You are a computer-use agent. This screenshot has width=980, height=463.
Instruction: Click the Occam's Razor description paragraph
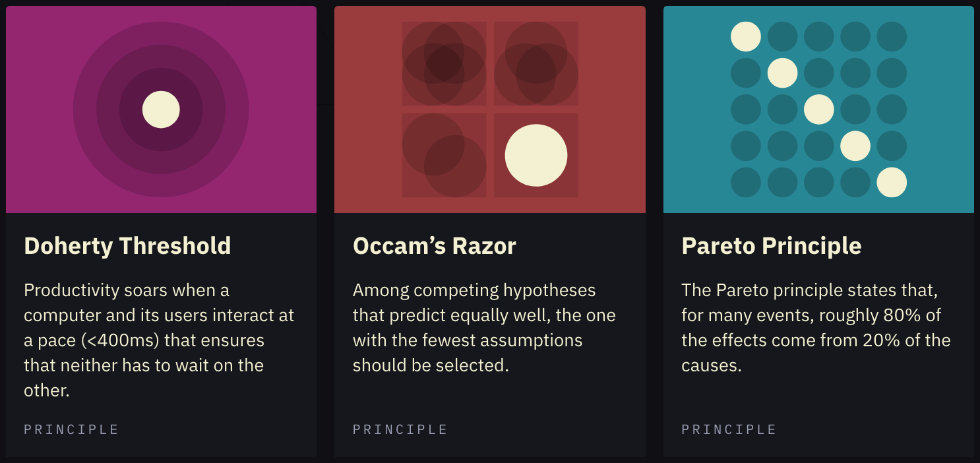483,327
